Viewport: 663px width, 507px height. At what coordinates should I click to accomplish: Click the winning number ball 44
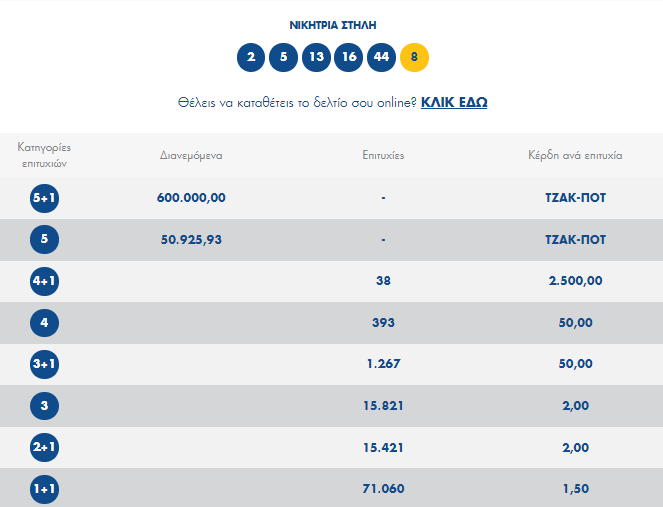click(x=381, y=57)
